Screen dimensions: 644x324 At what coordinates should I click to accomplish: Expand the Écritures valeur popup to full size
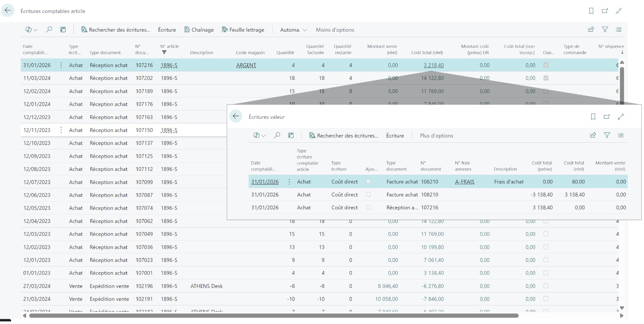pos(621,117)
